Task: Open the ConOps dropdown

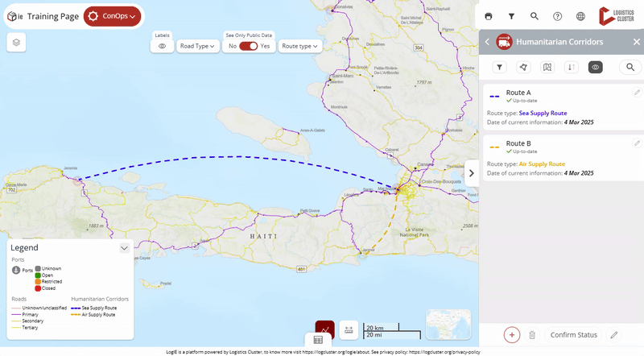Action: (x=112, y=16)
